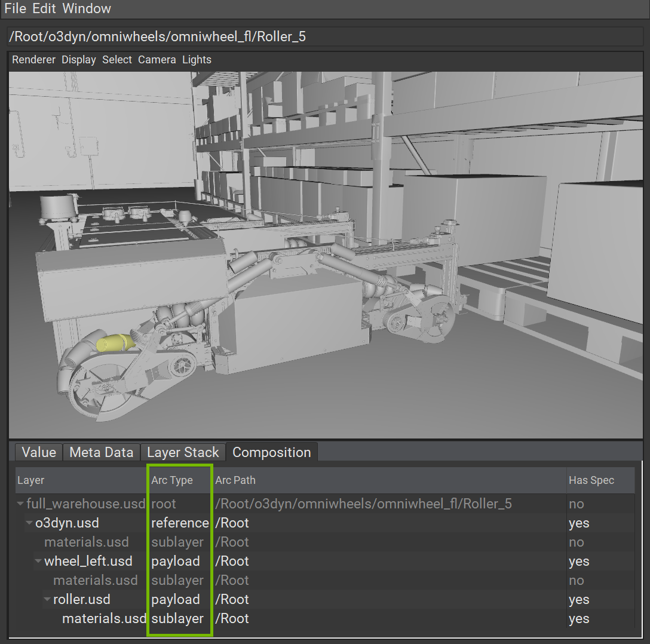The image size is (650, 644).
Task: Click the yellow highlighted roller in viewport
Action: pos(115,343)
